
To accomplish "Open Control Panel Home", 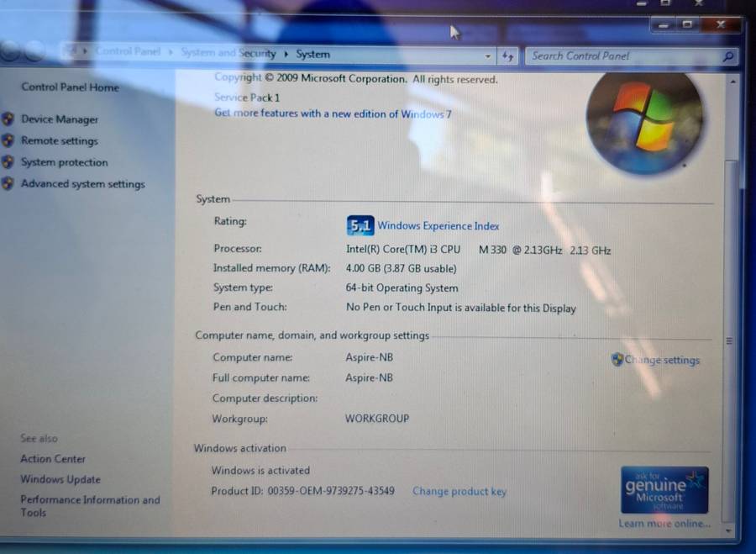I will (70, 87).
